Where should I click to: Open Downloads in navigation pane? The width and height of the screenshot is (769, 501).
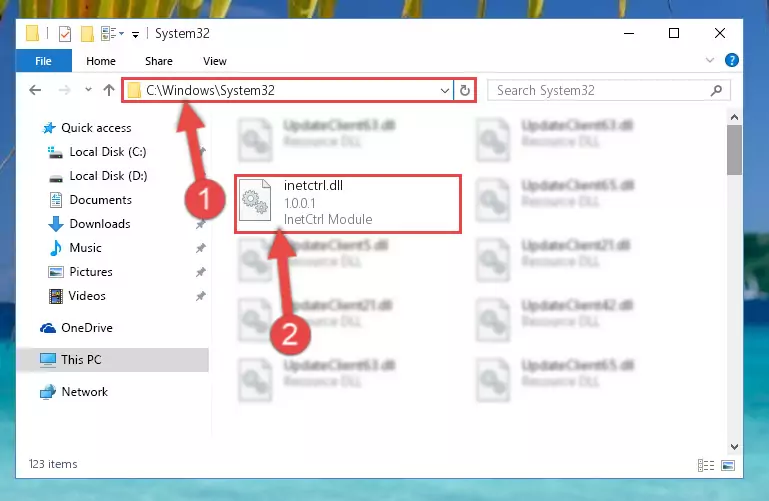100,224
